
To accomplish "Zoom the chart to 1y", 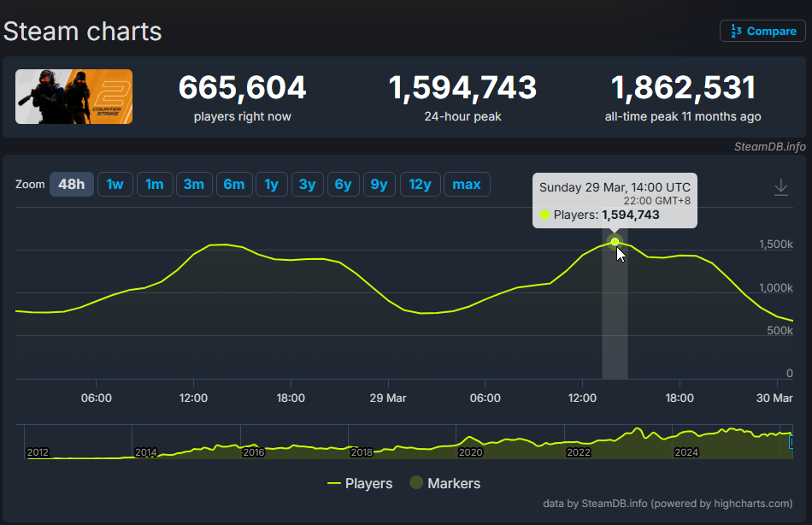I will pyautogui.click(x=271, y=185).
